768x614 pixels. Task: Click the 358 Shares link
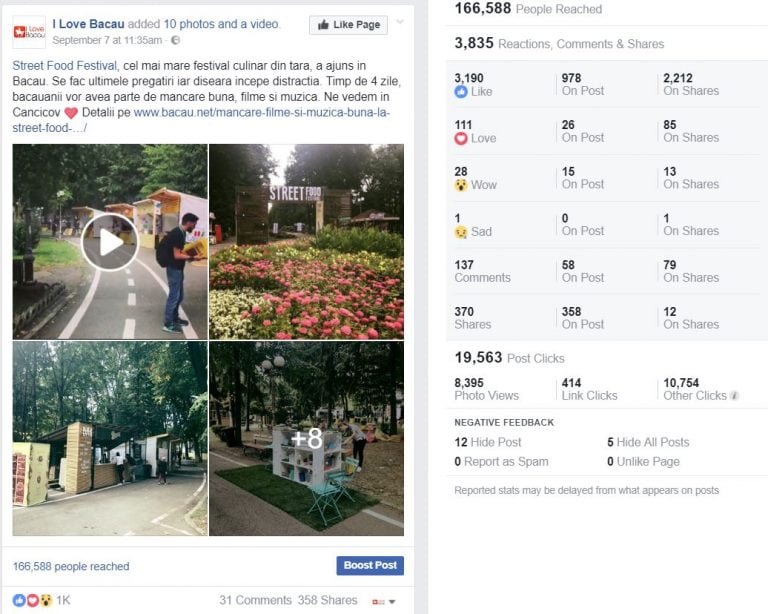(327, 600)
